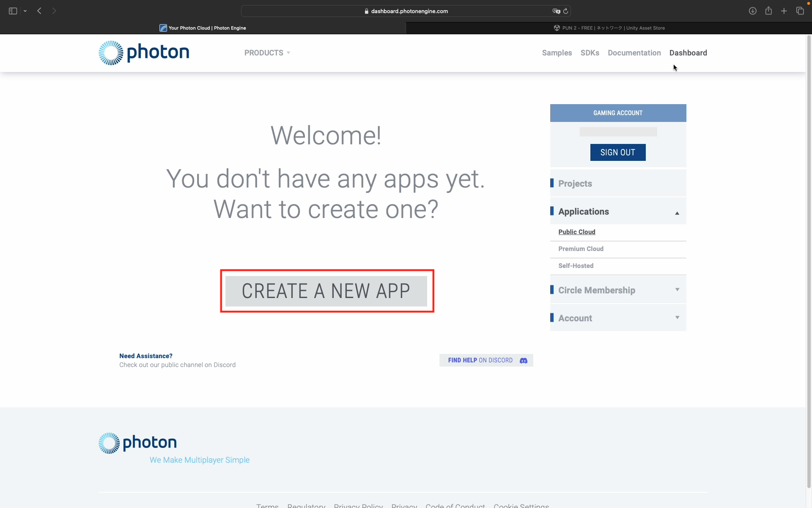Expand the Circle Membership section
Viewport: 812px width, 508px height.
click(x=618, y=290)
